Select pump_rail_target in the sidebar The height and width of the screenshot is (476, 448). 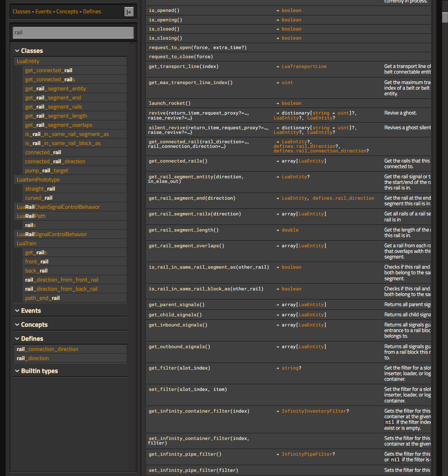[47, 171]
